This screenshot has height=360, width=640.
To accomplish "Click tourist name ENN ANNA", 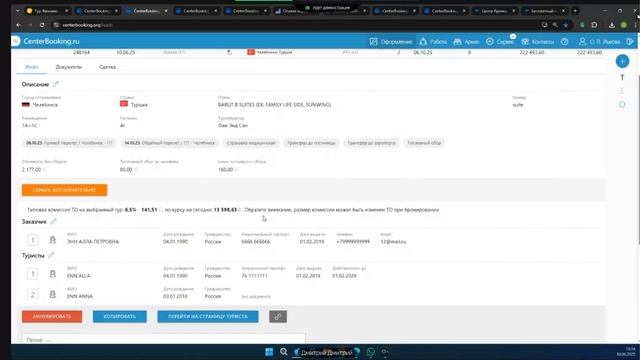I will [x=80, y=296].
